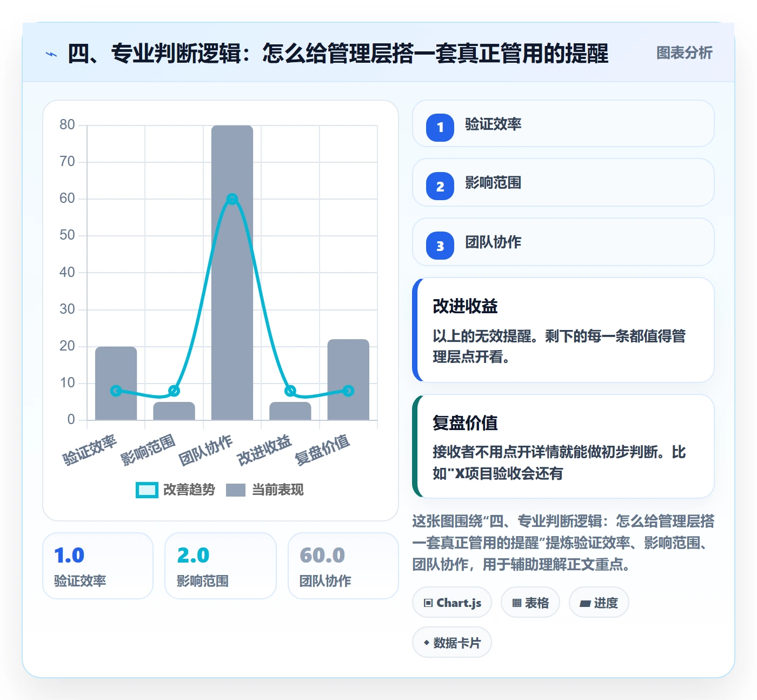Viewport: 757px width, 700px height.
Task: Click the 改进收益 card heading
Action: point(465,306)
